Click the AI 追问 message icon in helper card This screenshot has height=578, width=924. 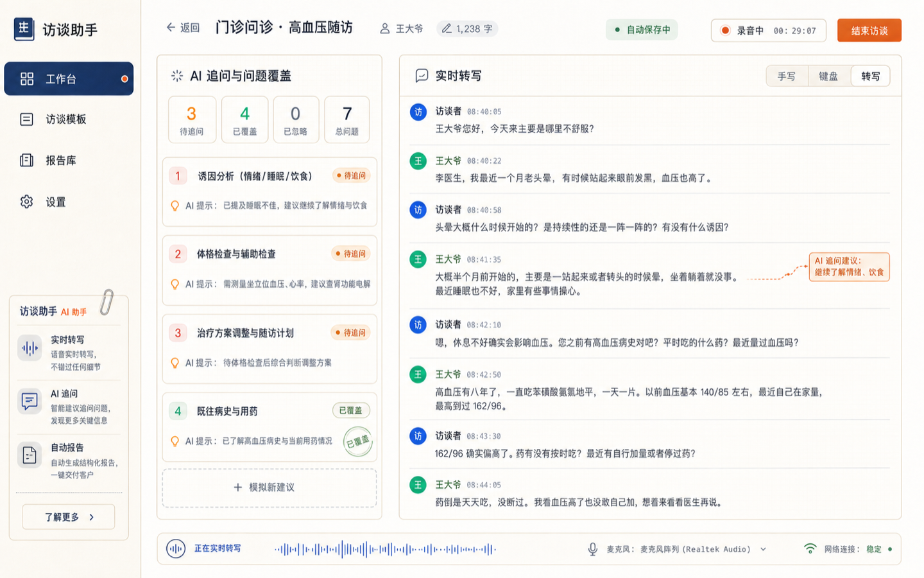tap(30, 402)
